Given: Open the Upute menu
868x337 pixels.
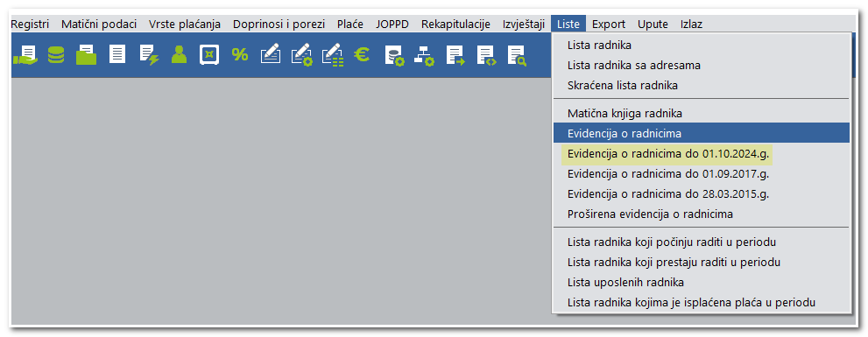Looking at the screenshot, I should pos(653,24).
